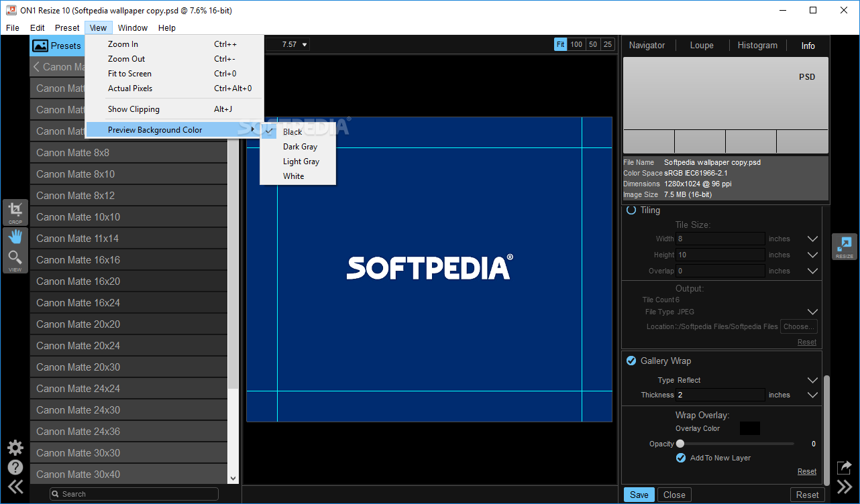Click the presets Search field
This screenshot has width=860, height=504.
tap(134, 494)
